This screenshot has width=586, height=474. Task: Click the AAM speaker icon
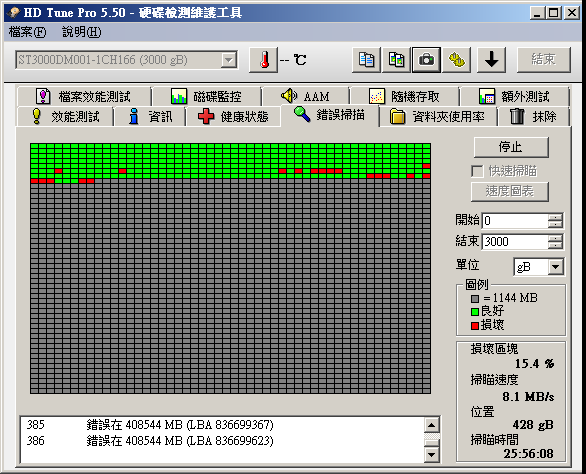289,96
